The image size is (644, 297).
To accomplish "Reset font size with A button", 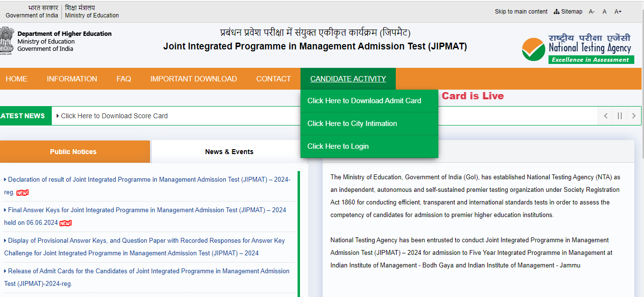I will [604, 12].
